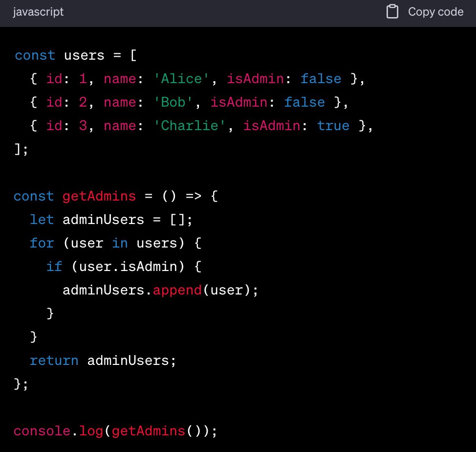The image size is (476, 452).
Task: Click the Copy code button label
Action: (x=435, y=12)
